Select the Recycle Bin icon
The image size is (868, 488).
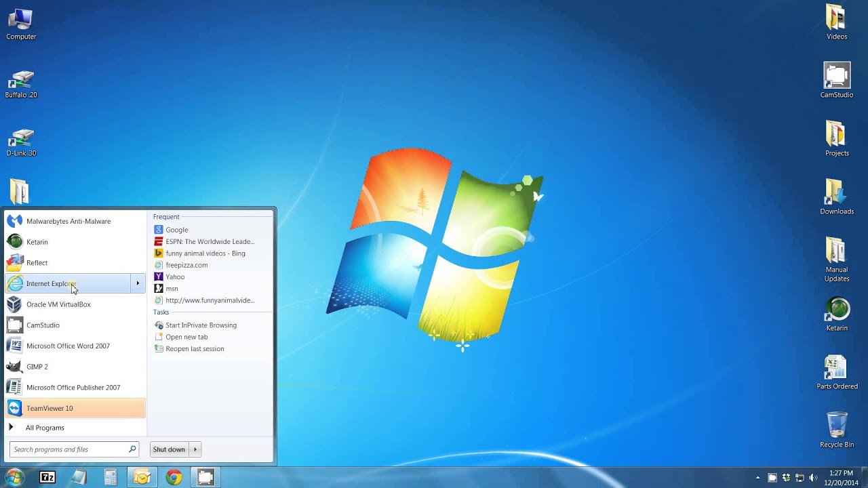pyautogui.click(x=837, y=430)
